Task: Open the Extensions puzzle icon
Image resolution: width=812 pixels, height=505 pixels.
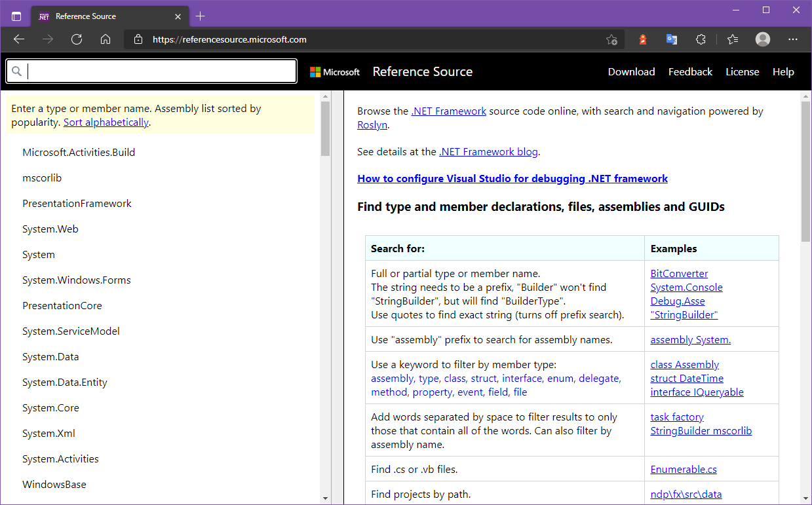Action: tap(701, 39)
